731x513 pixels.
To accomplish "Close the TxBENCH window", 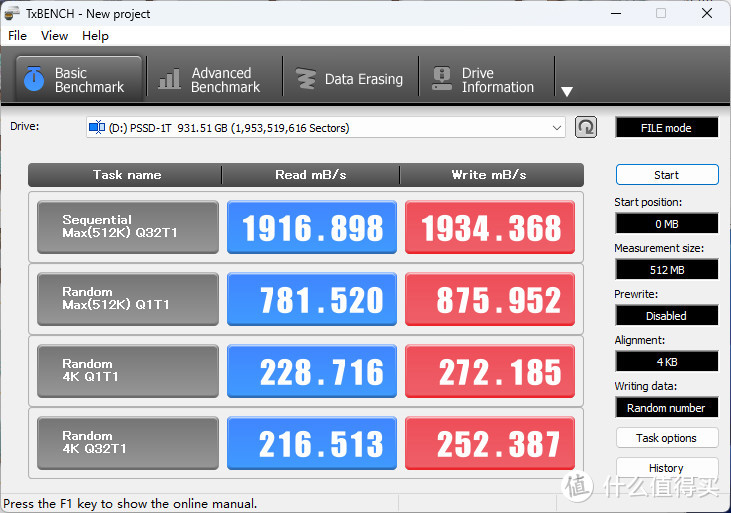I will pos(707,14).
